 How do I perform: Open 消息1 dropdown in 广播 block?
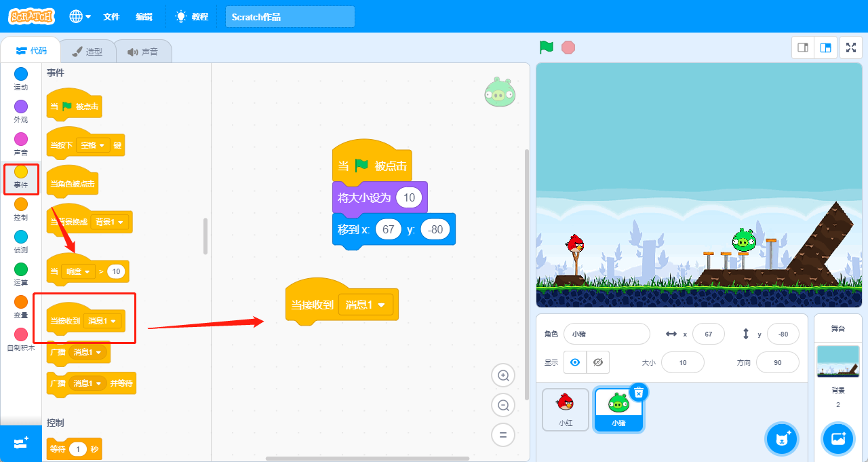click(x=88, y=352)
